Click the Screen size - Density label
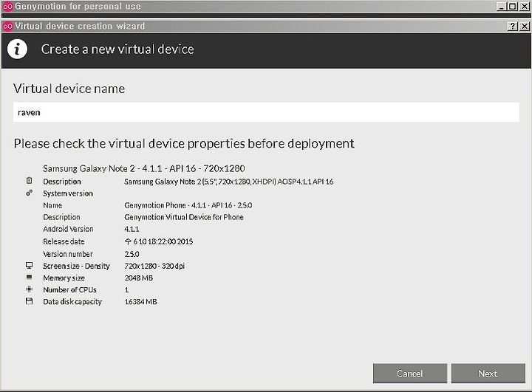The image size is (532, 392). coord(76,266)
